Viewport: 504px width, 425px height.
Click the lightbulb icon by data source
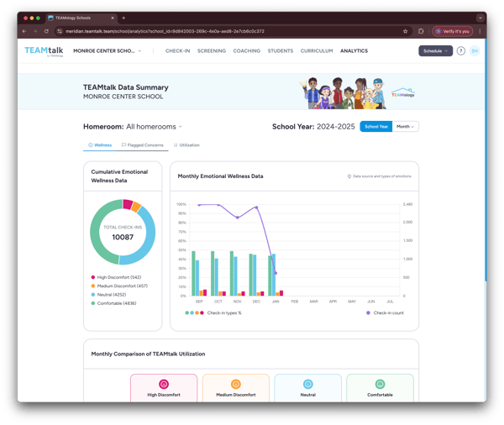[x=349, y=176]
